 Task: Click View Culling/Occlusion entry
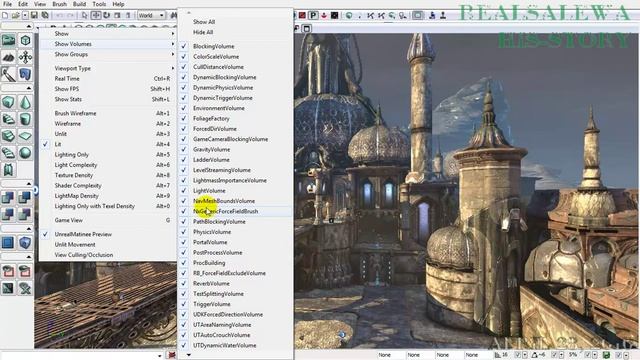108,255
